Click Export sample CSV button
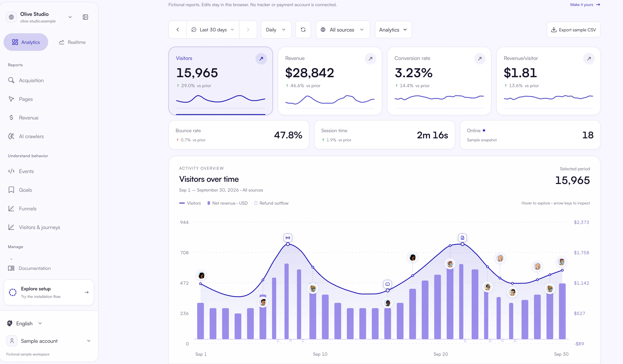This screenshot has width=623, height=364. click(x=574, y=30)
